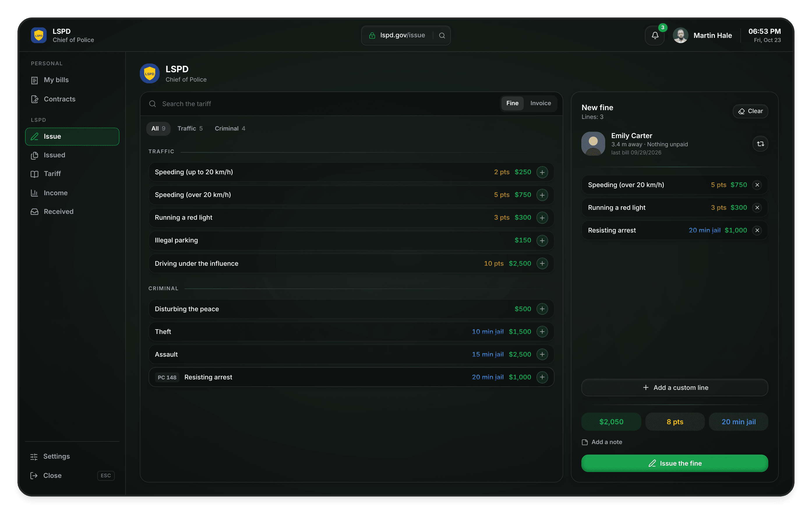Add Resisting arrest from tariff list
This screenshot has width=812, height=514.
(542, 377)
